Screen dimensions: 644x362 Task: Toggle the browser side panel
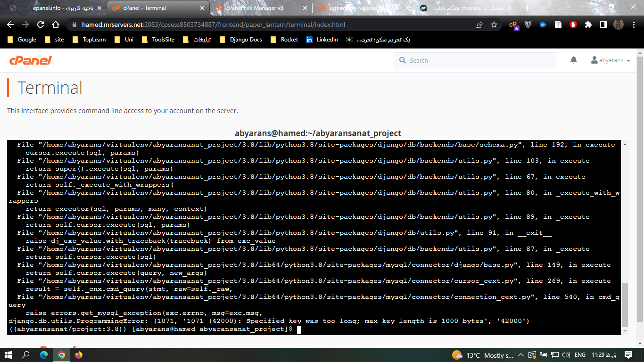(x=603, y=25)
